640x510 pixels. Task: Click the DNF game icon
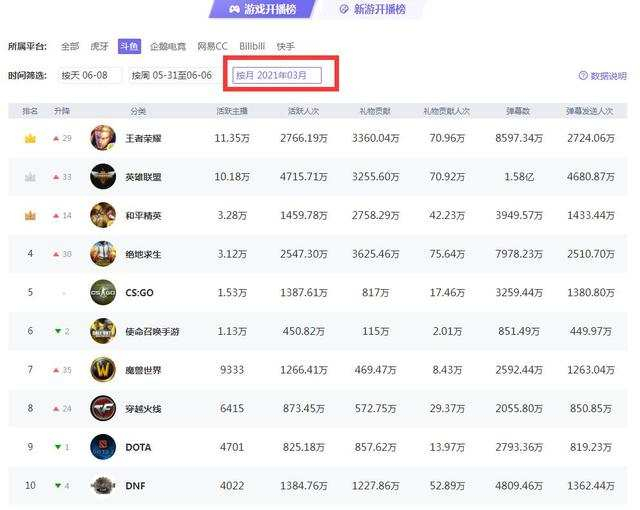point(103,486)
